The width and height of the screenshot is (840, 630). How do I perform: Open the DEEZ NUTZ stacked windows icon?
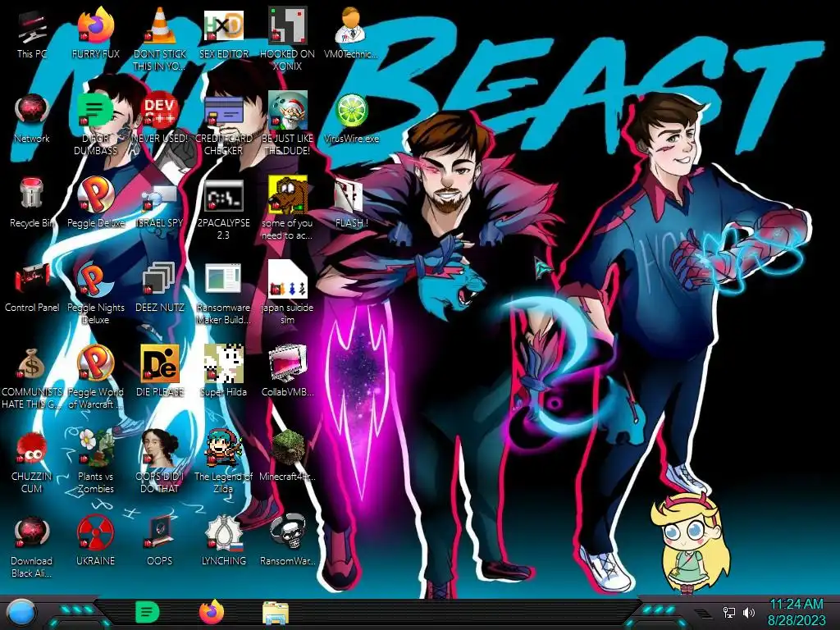[x=160, y=280]
